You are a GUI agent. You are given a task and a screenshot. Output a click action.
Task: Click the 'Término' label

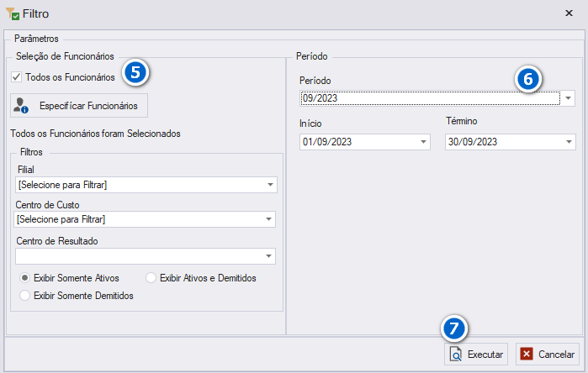click(x=462, y=121)
